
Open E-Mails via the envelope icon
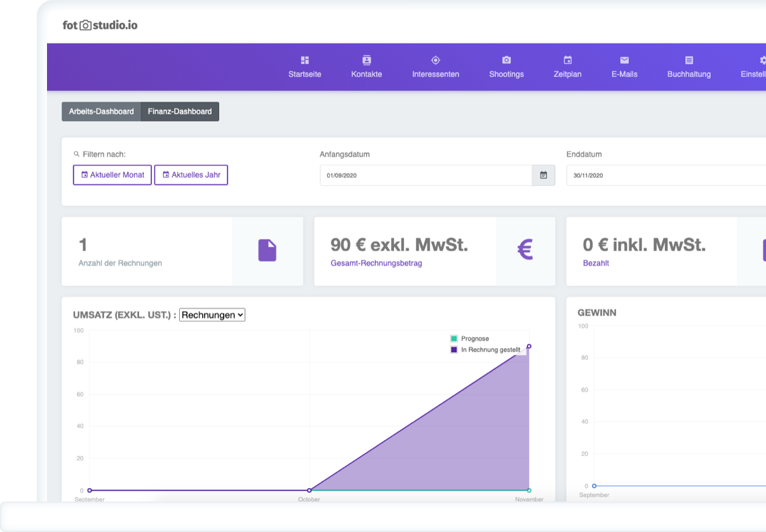tap(624, 60)
